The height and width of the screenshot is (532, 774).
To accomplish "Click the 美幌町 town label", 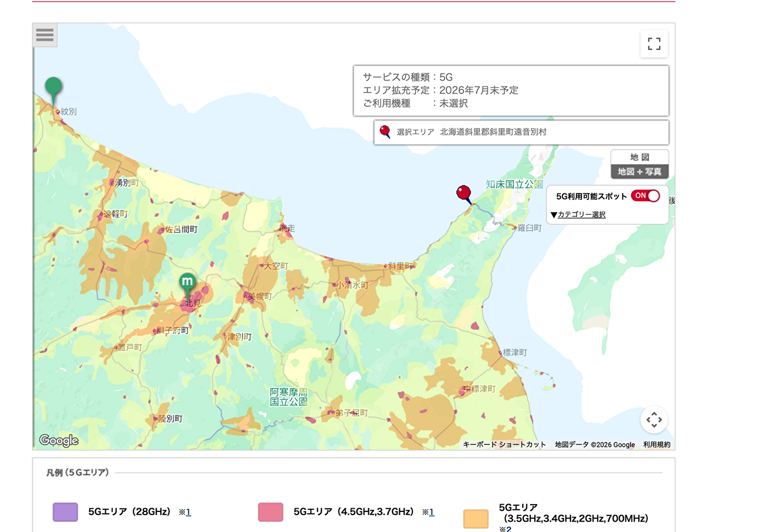I will pos(260,296).
